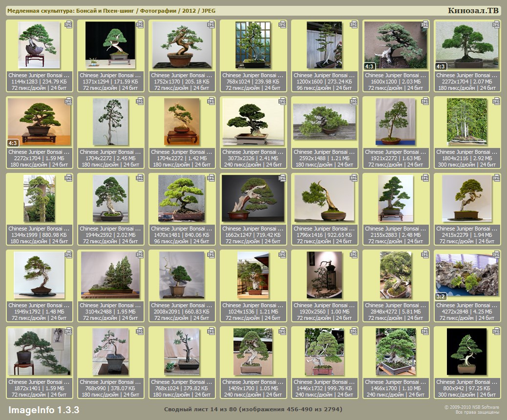The image size is (507, 420).
Task: Open the forest bonsai thumbnail sized 1804x2116
Action: click(x=467, y=122)
